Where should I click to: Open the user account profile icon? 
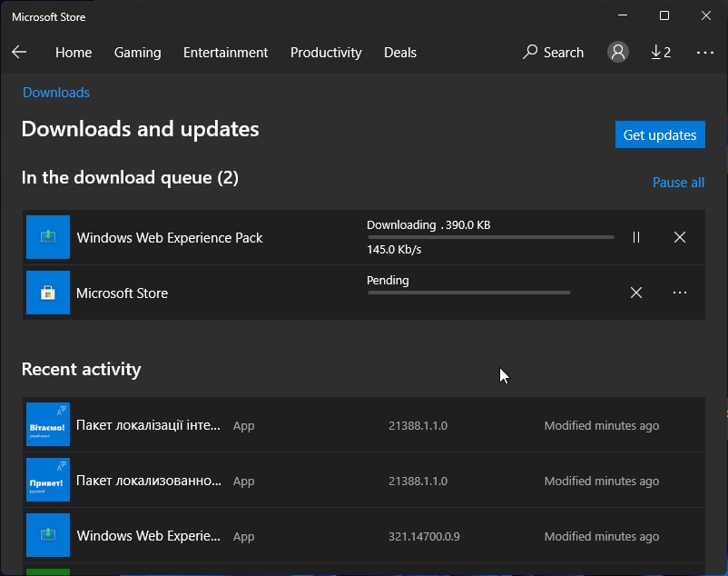(618, 52)
